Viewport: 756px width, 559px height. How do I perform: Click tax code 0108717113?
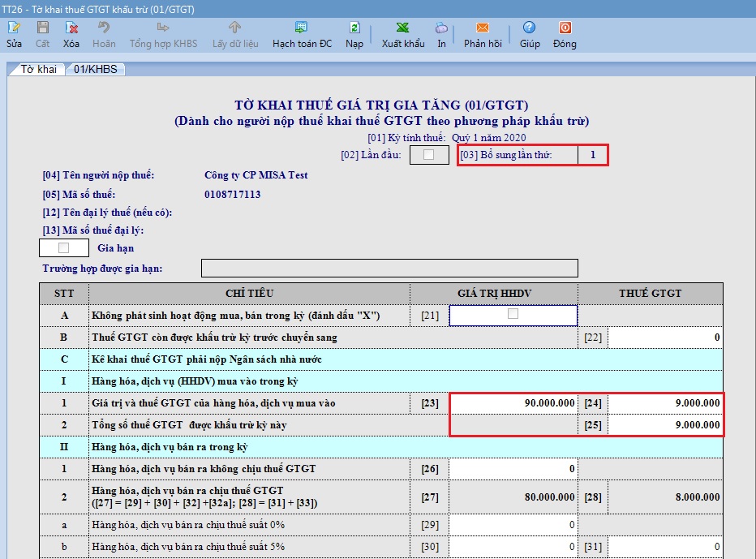[x=232, y=195]
